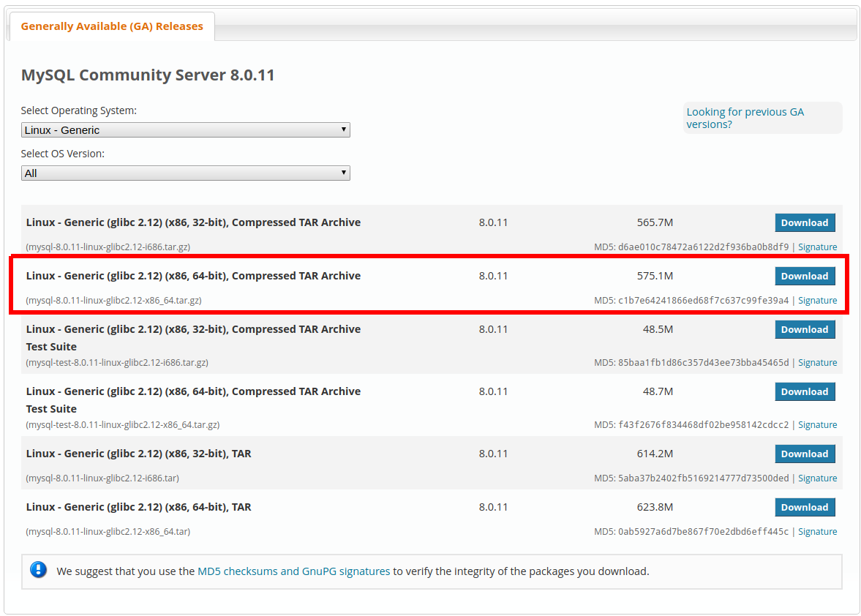Image resolution: width=861 pixels, height=616 pixels.
Task: Select filename (mysql-test-8.0.11-linux-glibc2.12-x86_64.tar.gz)
Action: point(122,424)
